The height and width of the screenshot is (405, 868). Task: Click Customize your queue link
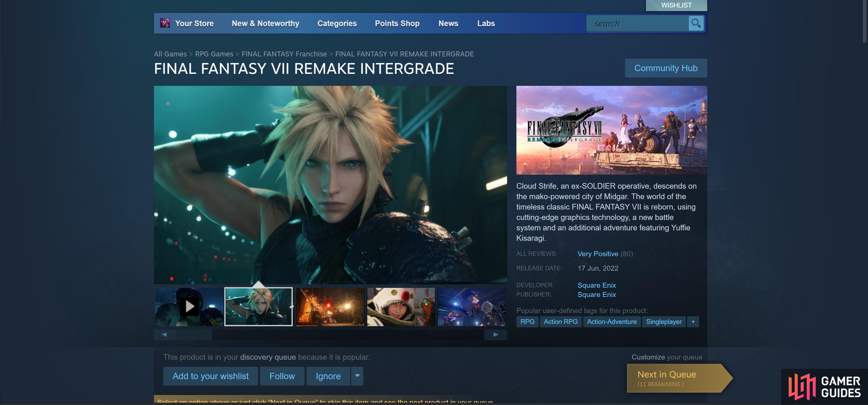coord(667,357)
